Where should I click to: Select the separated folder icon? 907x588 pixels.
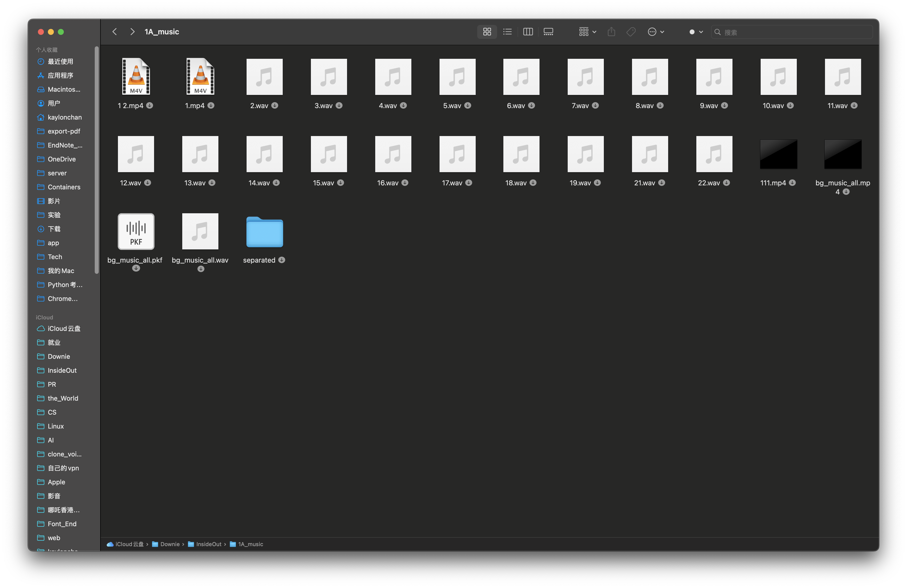click(x=265, y=232)
